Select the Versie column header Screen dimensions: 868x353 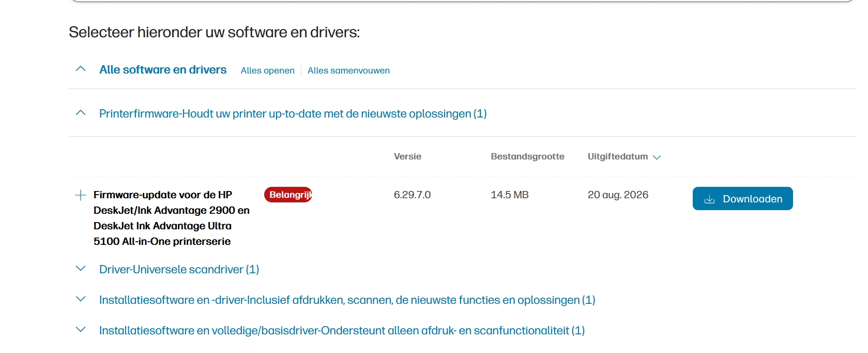[x=407, y=156]
